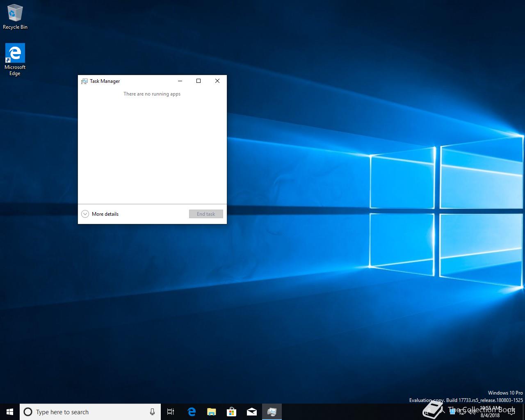Open the Action Center notifications icon
Screen dimensions: 525x420
pos(511,412)
